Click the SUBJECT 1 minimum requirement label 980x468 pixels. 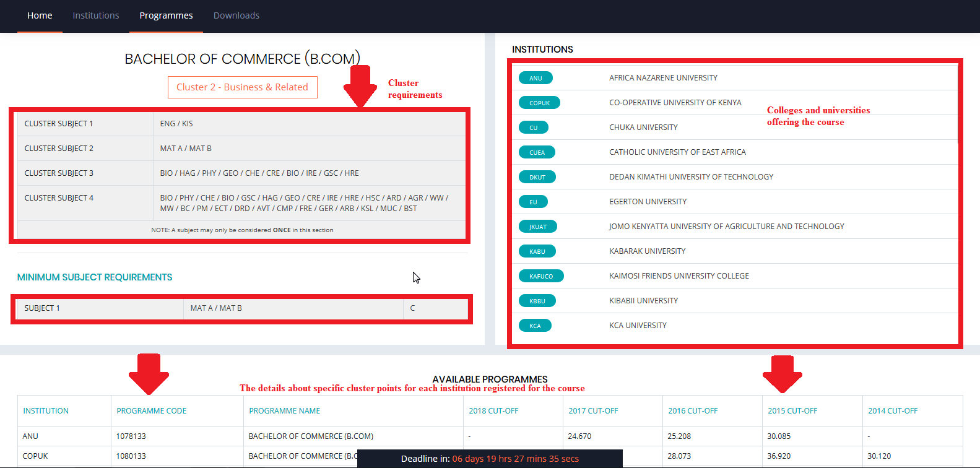pos(42,308)
